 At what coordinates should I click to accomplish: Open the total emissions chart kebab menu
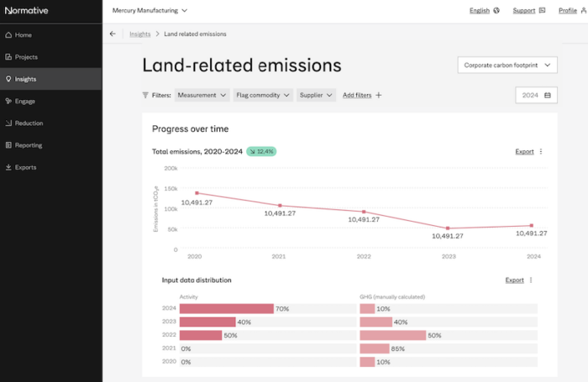[x=541, y=152]
